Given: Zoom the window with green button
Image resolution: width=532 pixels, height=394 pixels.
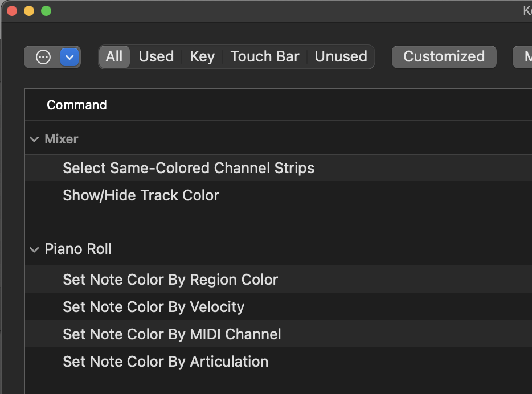Looking at the screenshot, I should 46,11.
